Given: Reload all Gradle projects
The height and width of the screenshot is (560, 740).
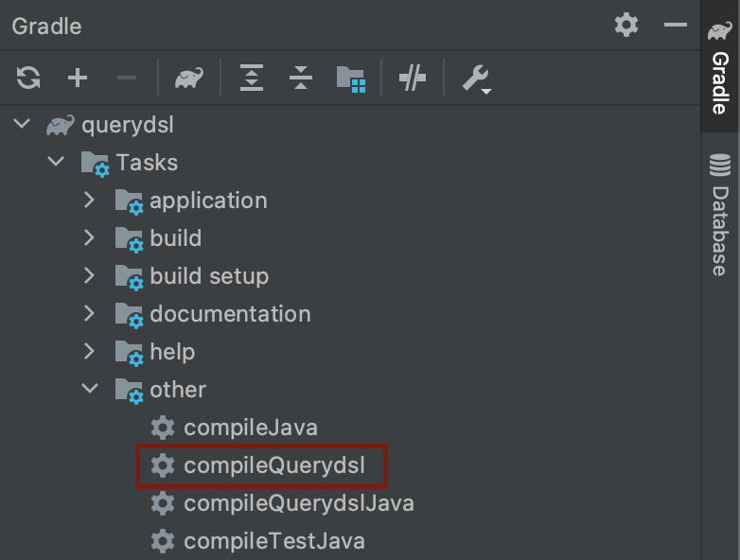Looking at the screenshot, I should click(x=28, y=78).
